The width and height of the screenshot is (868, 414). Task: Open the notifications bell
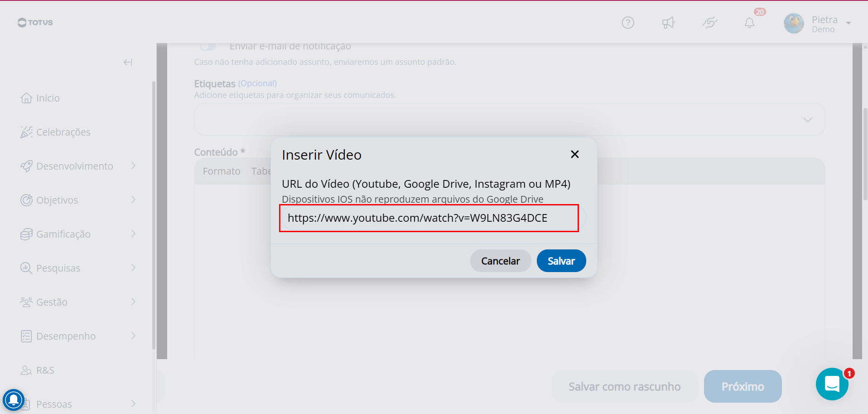point(750,23)
